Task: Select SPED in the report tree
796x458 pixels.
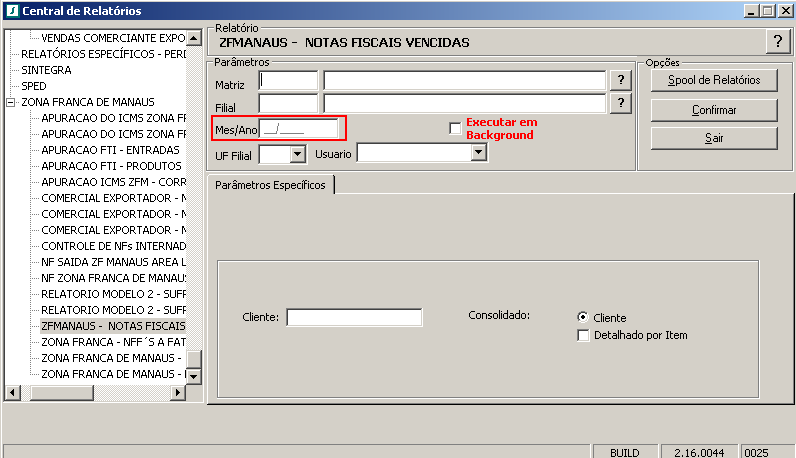Action: pyautogui.click(x=34, y=86)
